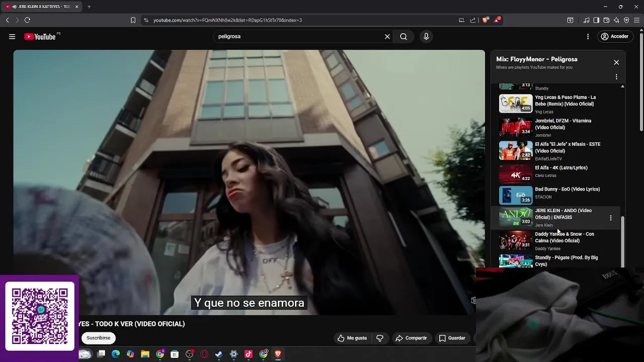Open Brave Shields lion icon

click(485, 20)
